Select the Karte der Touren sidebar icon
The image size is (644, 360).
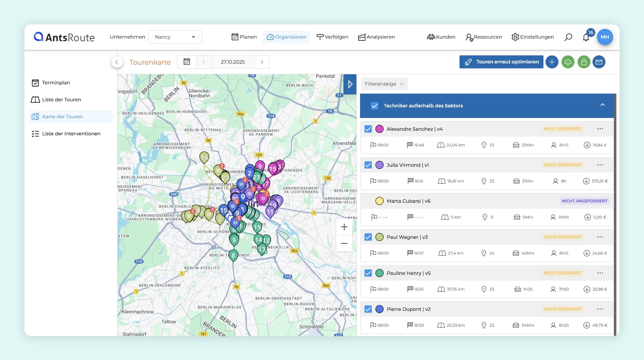tap(35, 117)
